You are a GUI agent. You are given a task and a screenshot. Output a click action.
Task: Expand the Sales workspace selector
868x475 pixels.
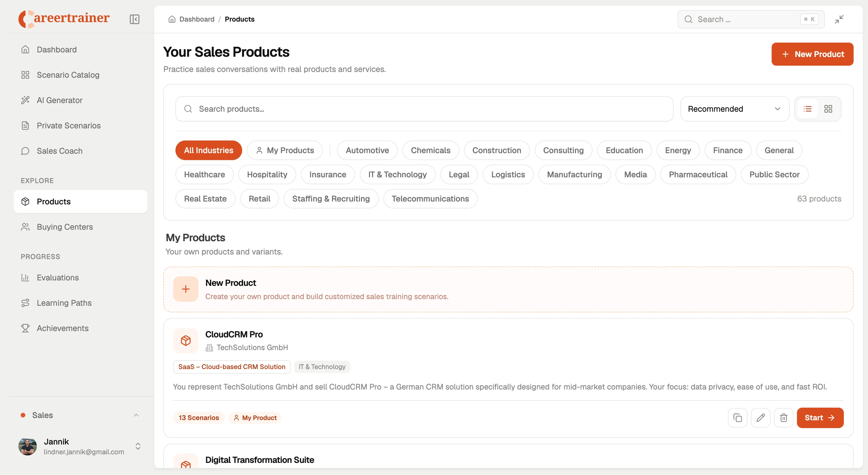[80, 415]
